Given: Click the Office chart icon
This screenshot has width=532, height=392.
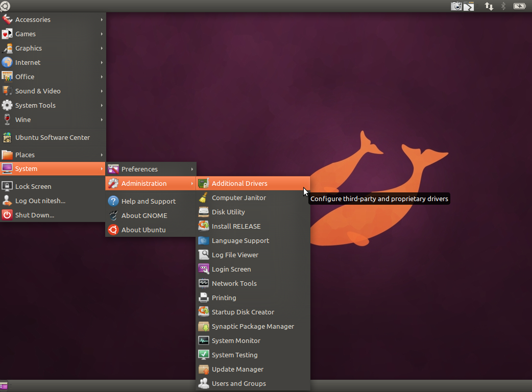Looking at the screenshot, I should point(7,77).
